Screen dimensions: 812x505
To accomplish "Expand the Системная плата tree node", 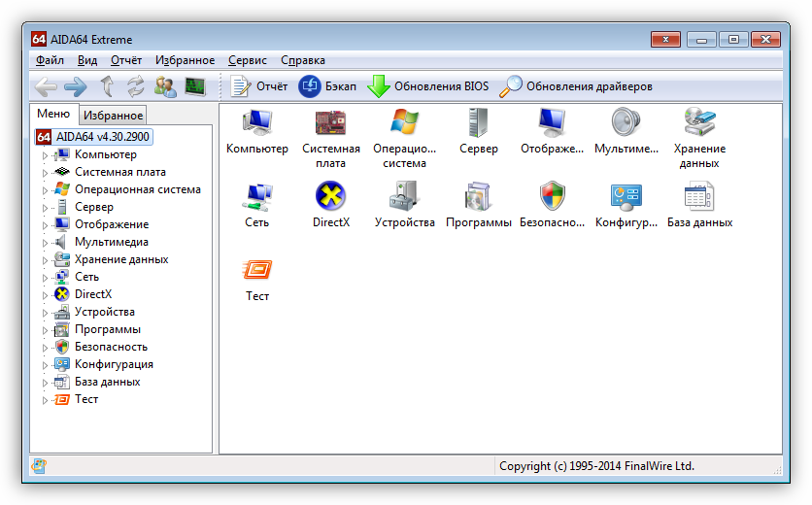I will coord(44,173).
